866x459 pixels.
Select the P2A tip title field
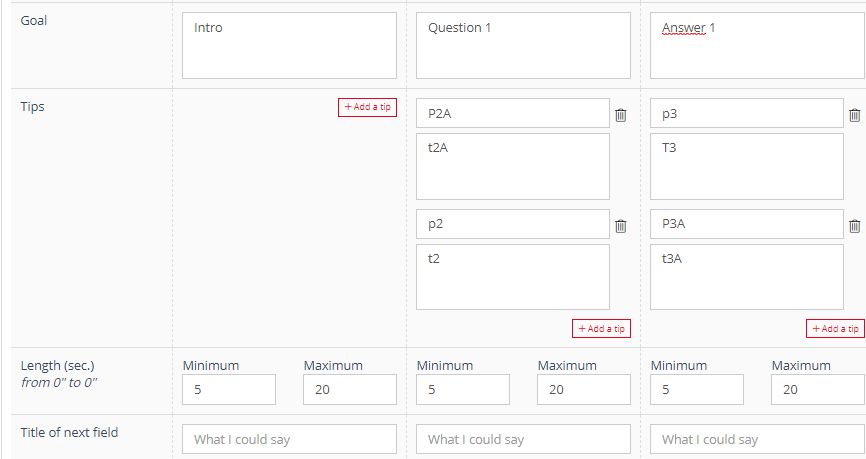coord(513,113)
